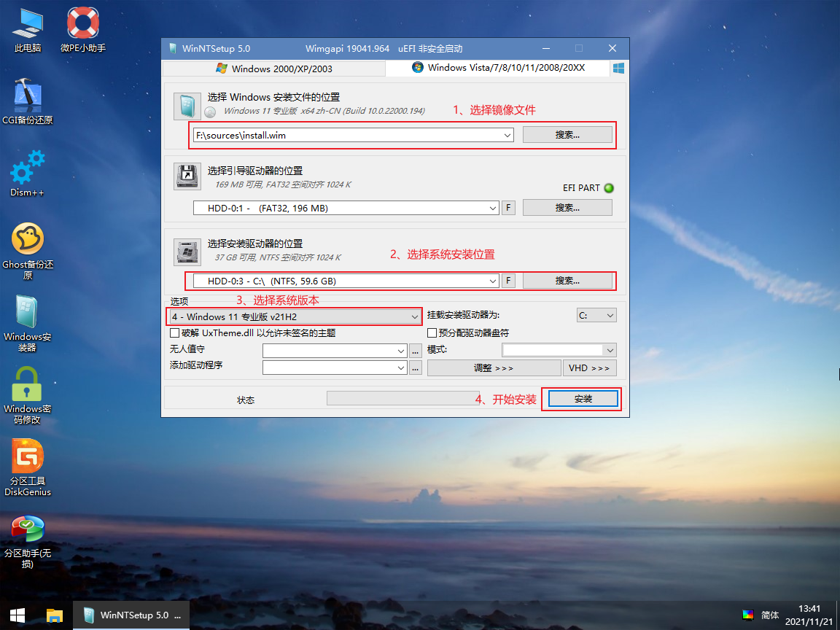Click the ... browse button for 添加驱动程序
Viewport: 840px width, 630px height.
tap(415, 368)
